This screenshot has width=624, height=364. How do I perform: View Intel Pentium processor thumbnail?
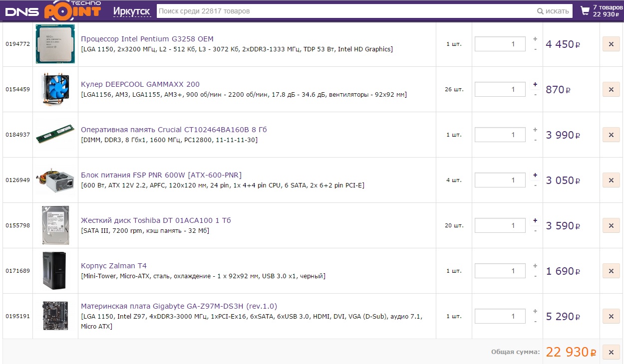[x=55, y=44]
